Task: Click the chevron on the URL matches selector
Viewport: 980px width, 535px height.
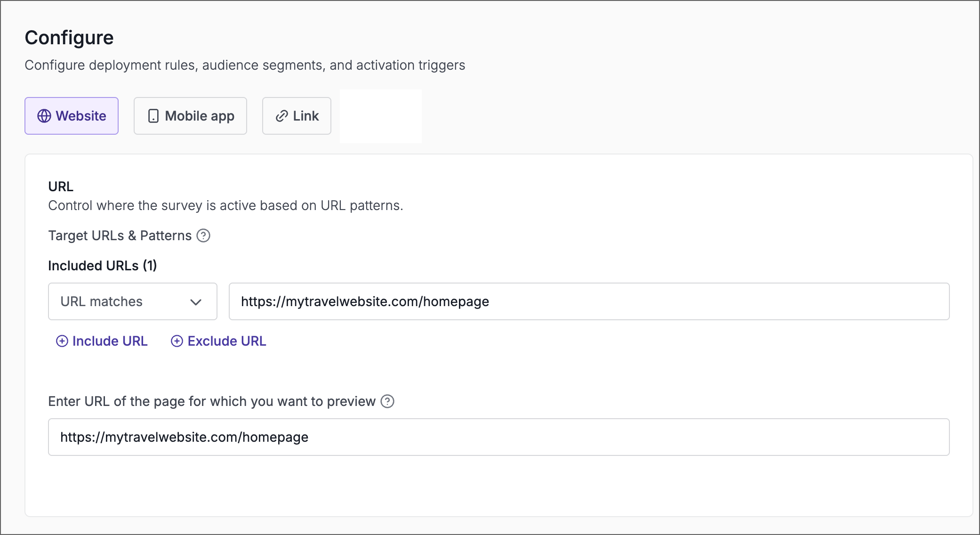Action: pyautogui.click(x=197, y=301)
